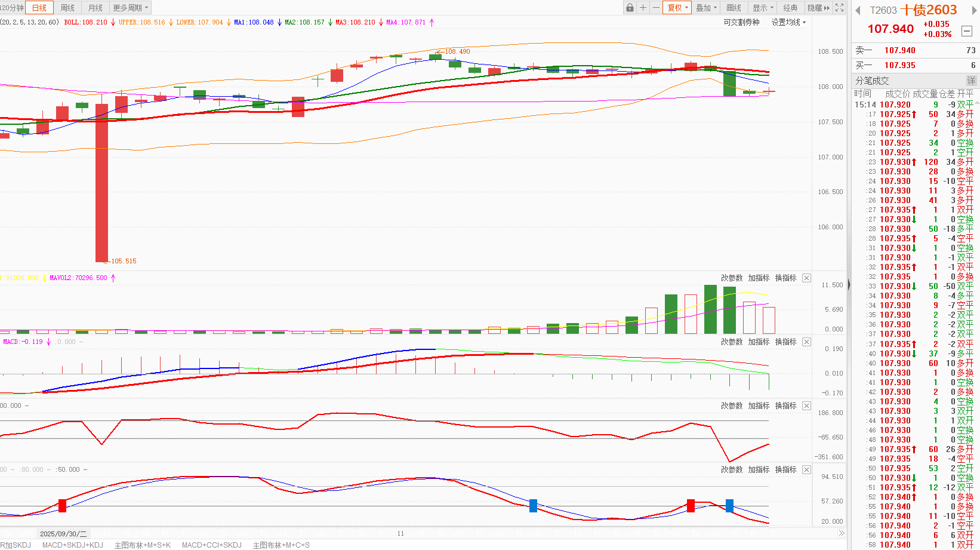Close the MACD indicator panel
The height and width of the screenshot is (550, 980).
(x=806, y=342)
